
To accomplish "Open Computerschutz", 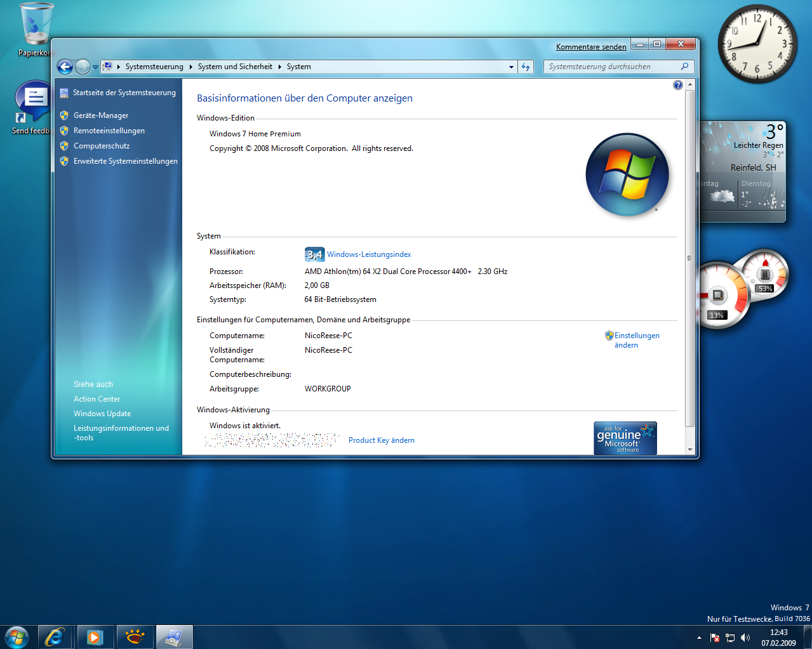I will [102, 146].
